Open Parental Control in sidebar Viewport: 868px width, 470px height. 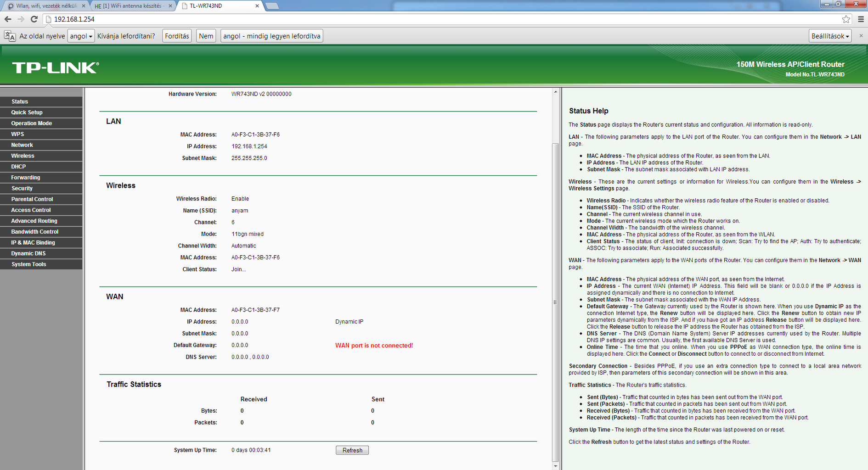point(41,199)
